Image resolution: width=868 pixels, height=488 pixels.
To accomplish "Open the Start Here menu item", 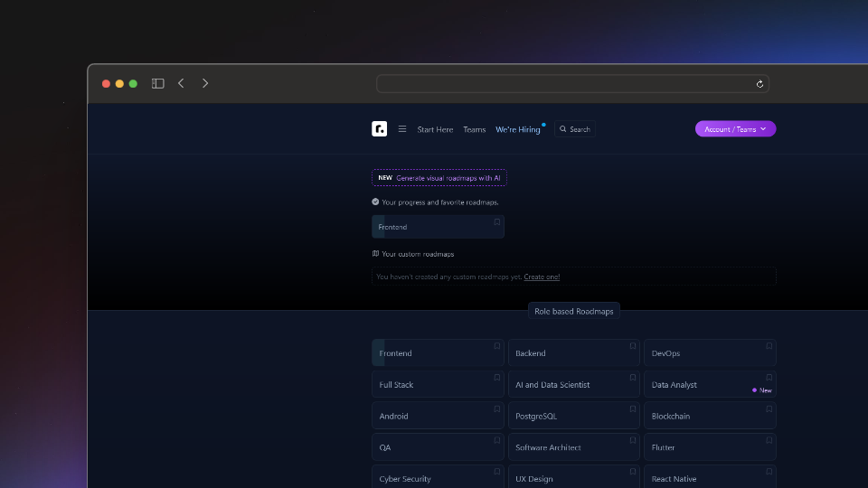I will tap(435, 129).
